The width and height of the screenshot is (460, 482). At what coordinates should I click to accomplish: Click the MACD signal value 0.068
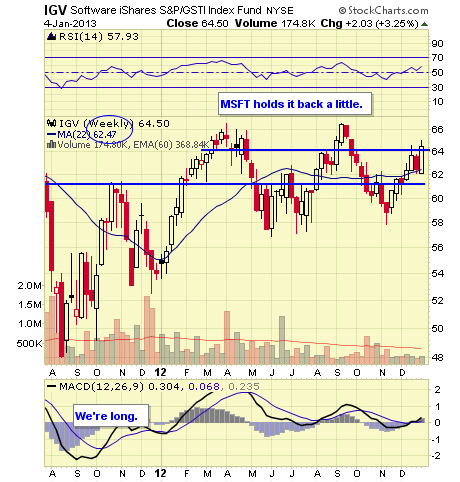[204, 387]
